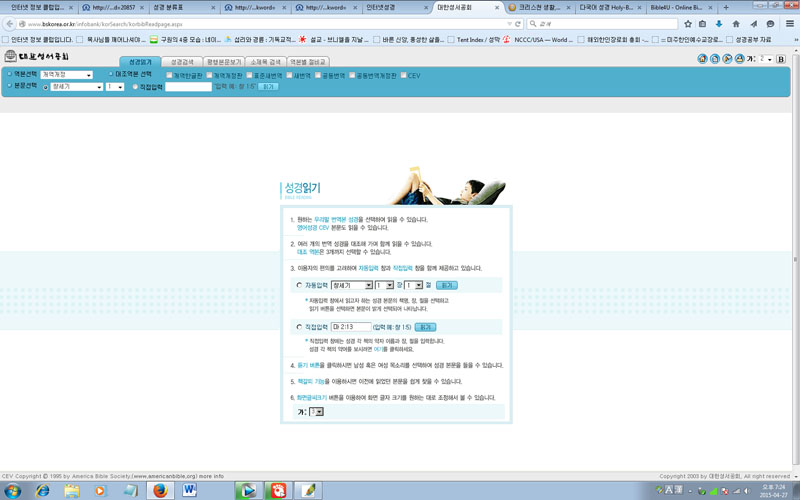Click the Firefox home toolbar icon
Viewport: 800px width, 500px height.
[x=736, y=23]
